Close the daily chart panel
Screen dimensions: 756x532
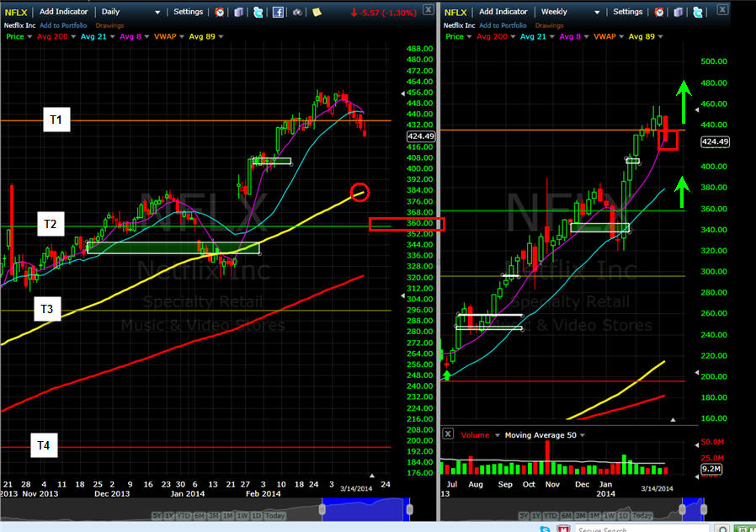[429, 9]
